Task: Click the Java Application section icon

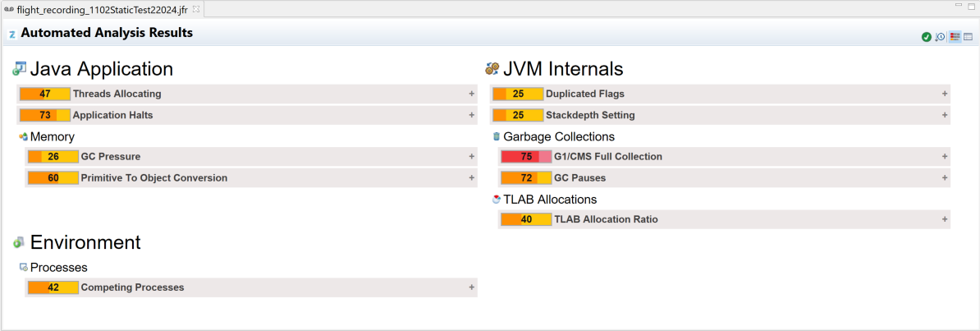Action: click(20, 69)
